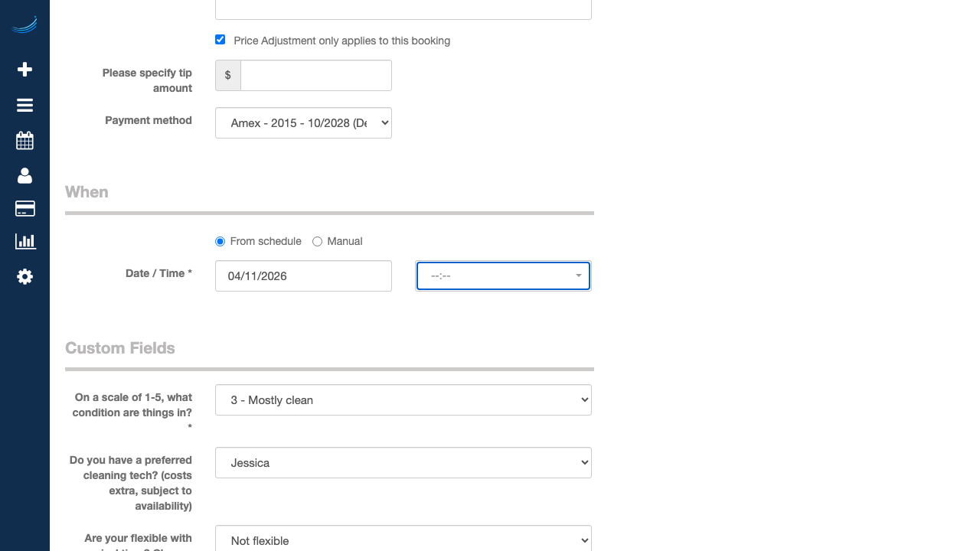Open the Payment method dropdown

point(303,123)
